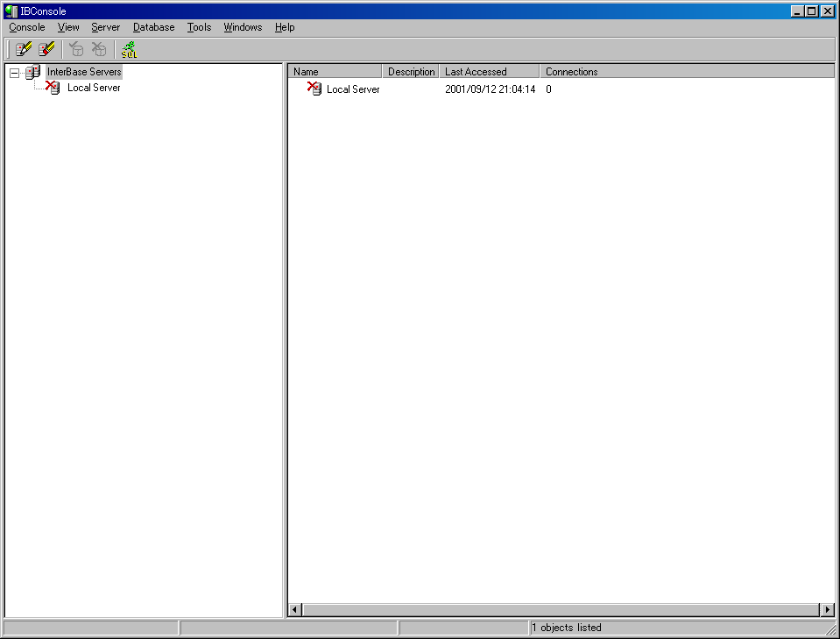Click the Disconnect Database toolbar icon
This screenshot has height=639, width=840.
99,49
